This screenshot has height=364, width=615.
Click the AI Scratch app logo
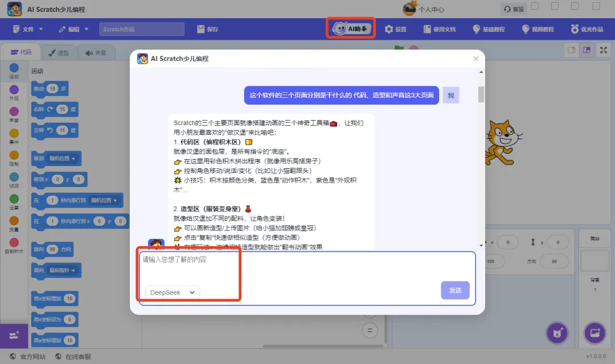click(x=14, y=9)
